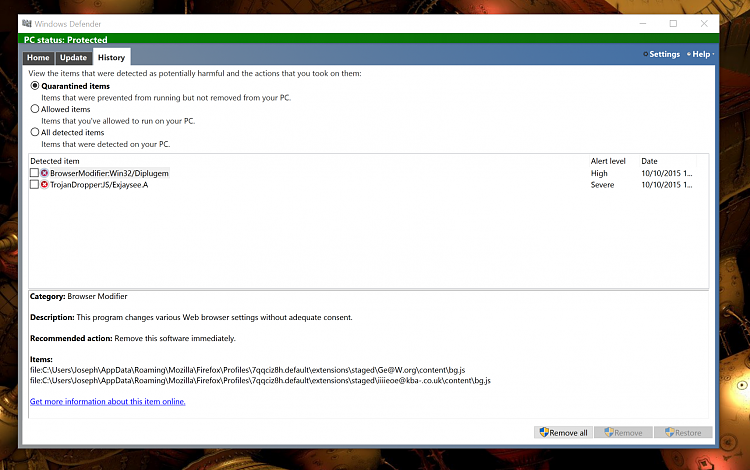Open 'Get more information about this item online' link
Screen dimensions: 750x470
108,401
